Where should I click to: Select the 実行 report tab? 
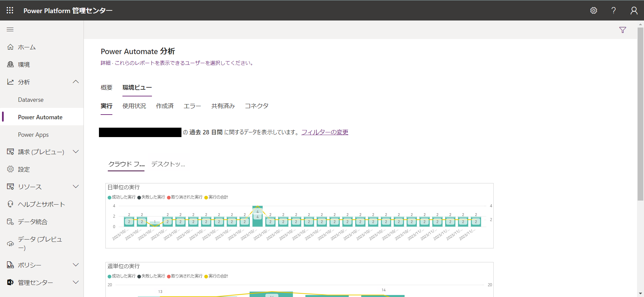(x=107, y=106)
